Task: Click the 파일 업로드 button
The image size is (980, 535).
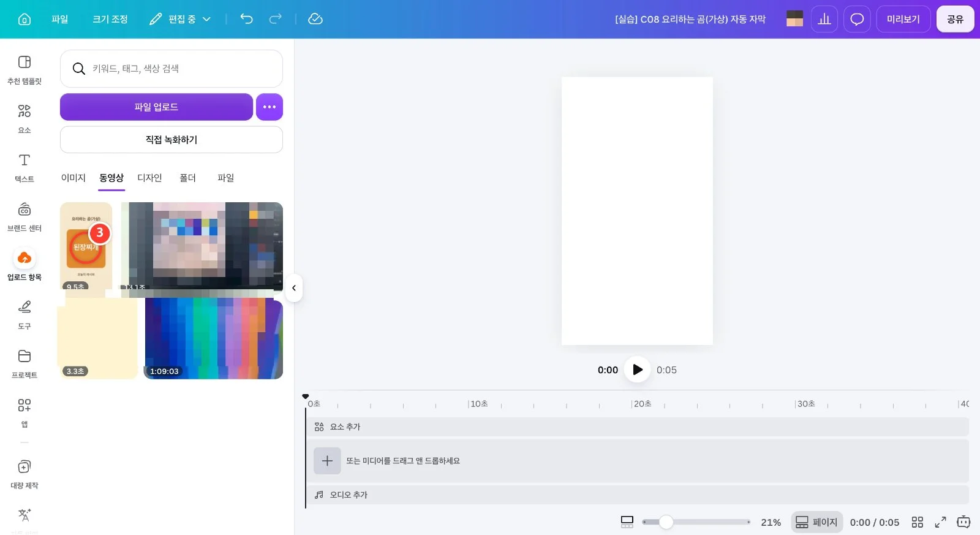Action: tap(156, 107)
